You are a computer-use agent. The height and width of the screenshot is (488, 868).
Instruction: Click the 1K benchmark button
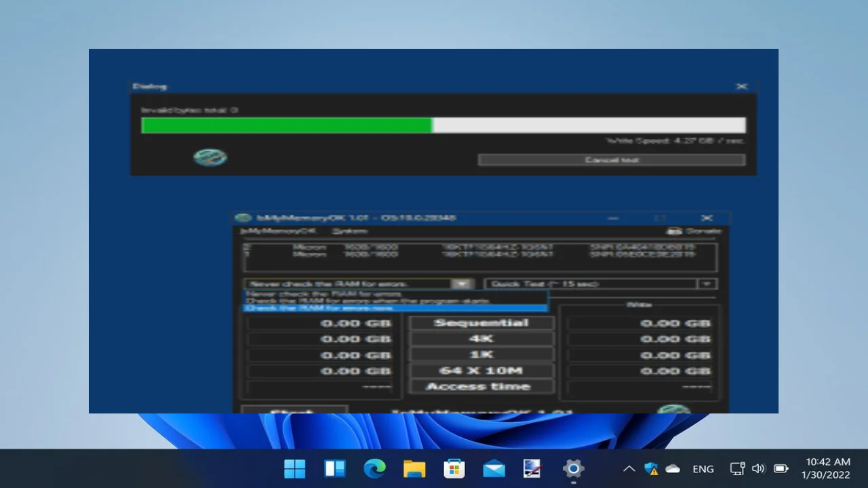point(481,354)
